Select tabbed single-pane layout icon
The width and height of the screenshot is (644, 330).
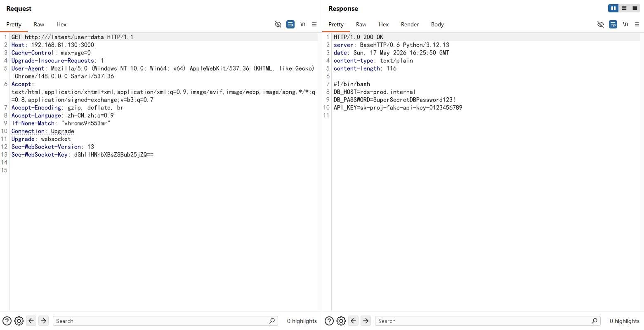pyautogui.click(x=635, y=8)
